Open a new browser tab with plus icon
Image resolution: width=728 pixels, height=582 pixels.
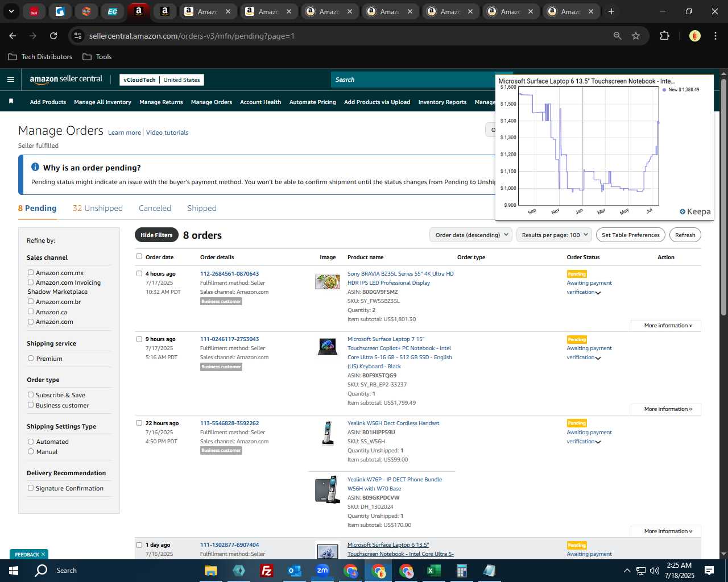(611, 11)
